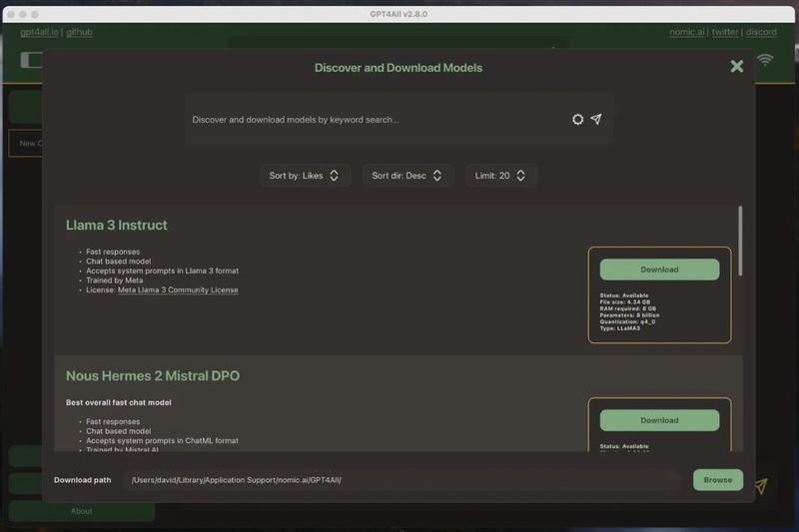Screen dimensions: 799x532
Task: Click the model list scrollbar
Action: [740, 241]
